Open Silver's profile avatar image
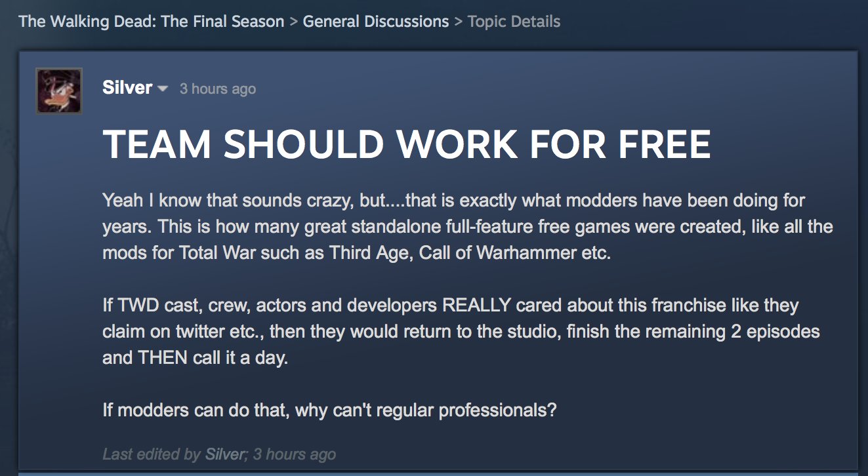Screen dimensions: 868x476 (x=59, y=90)
